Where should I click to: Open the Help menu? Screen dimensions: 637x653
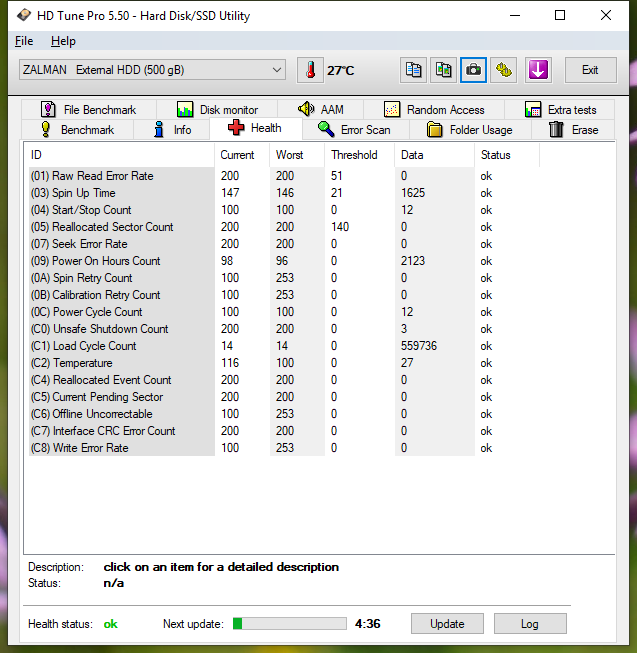click(x=63, y=41)
